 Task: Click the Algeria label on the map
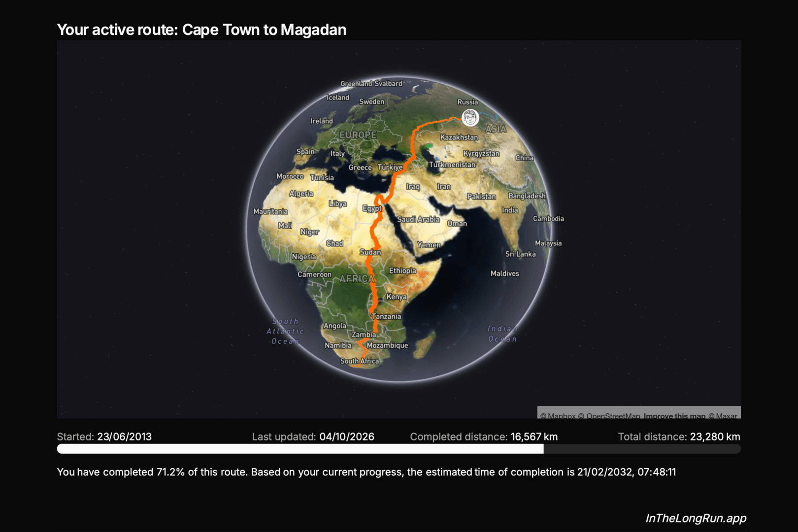coord(301,194)
